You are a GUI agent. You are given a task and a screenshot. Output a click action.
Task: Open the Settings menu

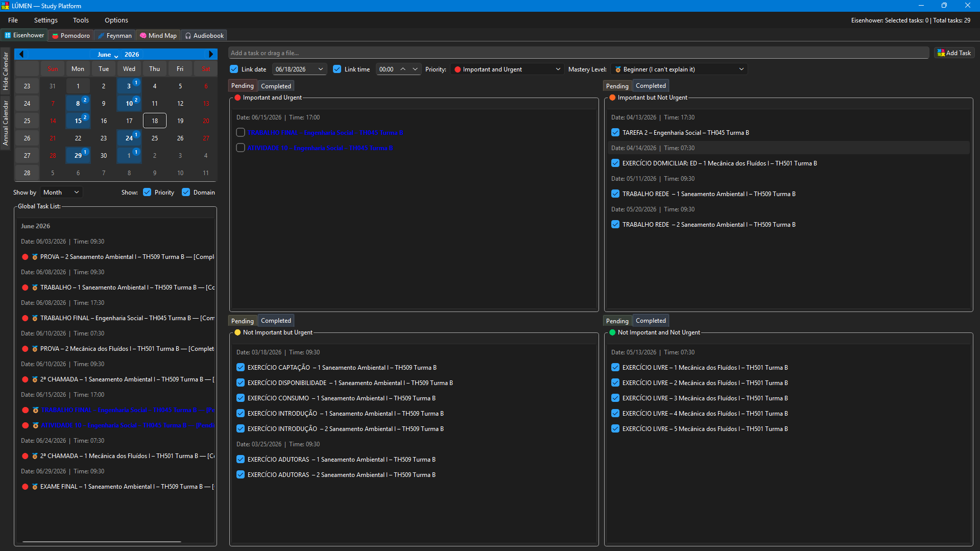[46, 20]
